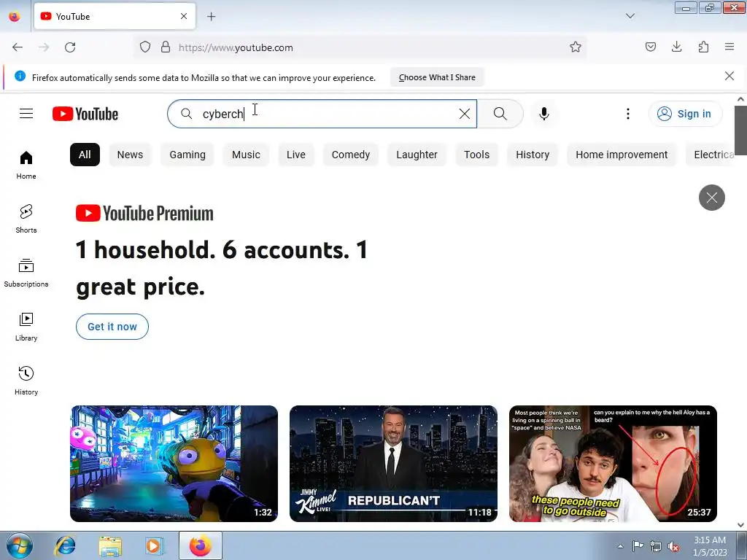
Task: Start voice search with microphone
Action: tap(544, 114)
